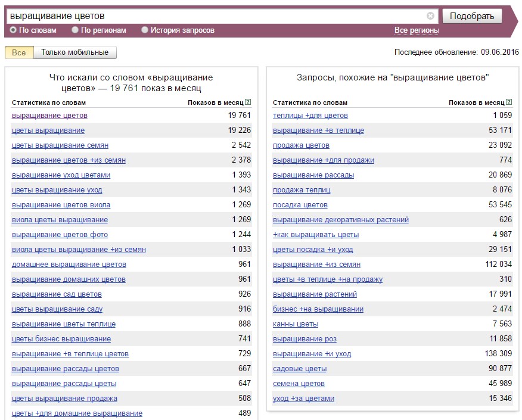Image resolution: width=522 pixels, height=420 pixels.
Task: Open the 'выращивание декоративных растений' link
Action: click(x=341, y=220)
